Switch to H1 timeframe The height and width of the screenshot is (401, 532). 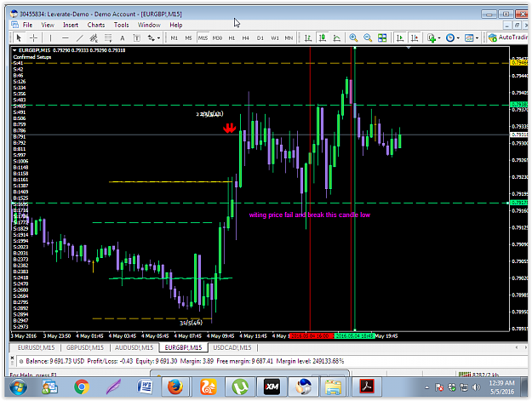point(232,38)
